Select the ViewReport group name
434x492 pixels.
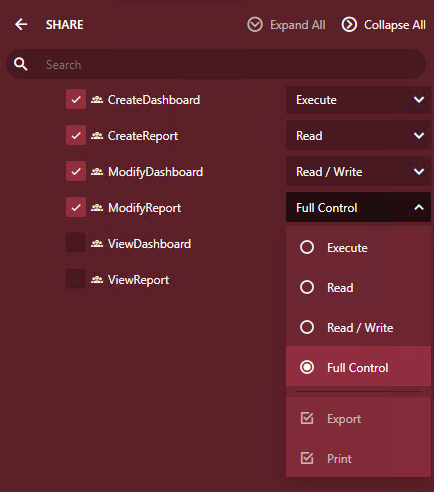(138, 280)
